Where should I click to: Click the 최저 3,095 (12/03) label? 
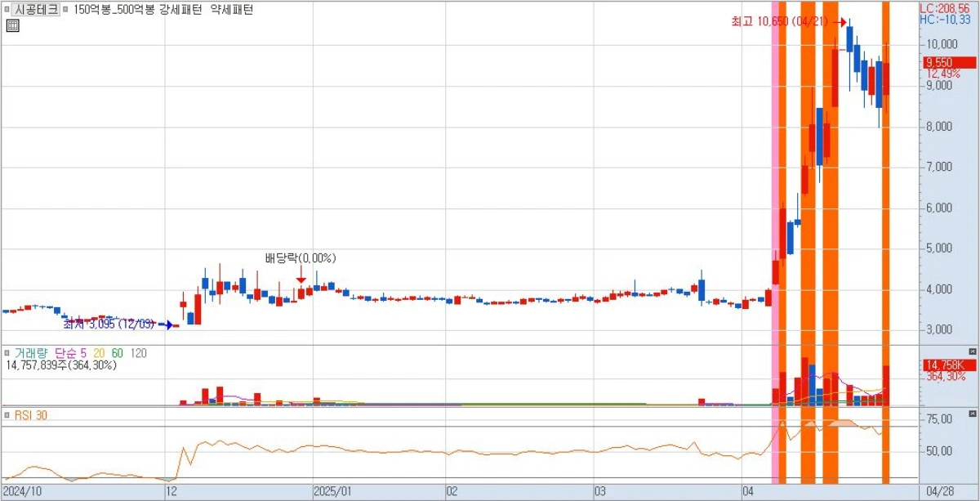tap(109, 324)
